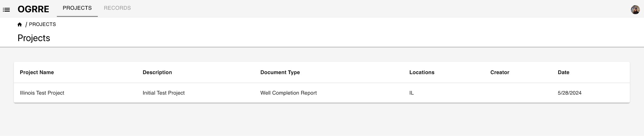Open the hamburger list menu icon

click(6, 10)
